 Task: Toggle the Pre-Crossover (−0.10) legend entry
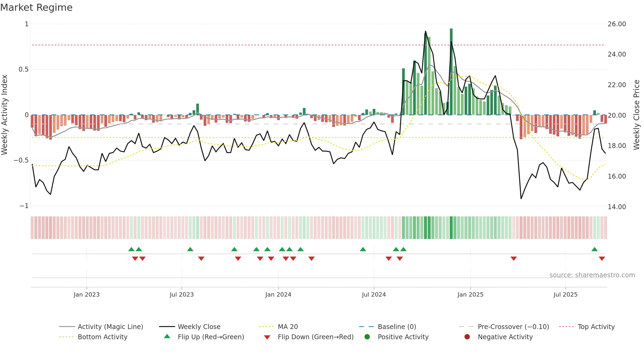coord(504,327)
